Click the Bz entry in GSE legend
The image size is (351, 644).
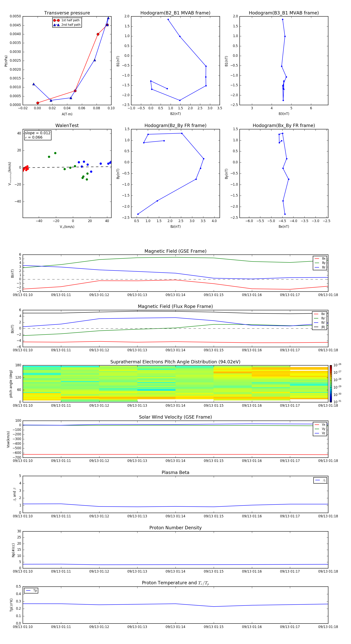(320, 267)
